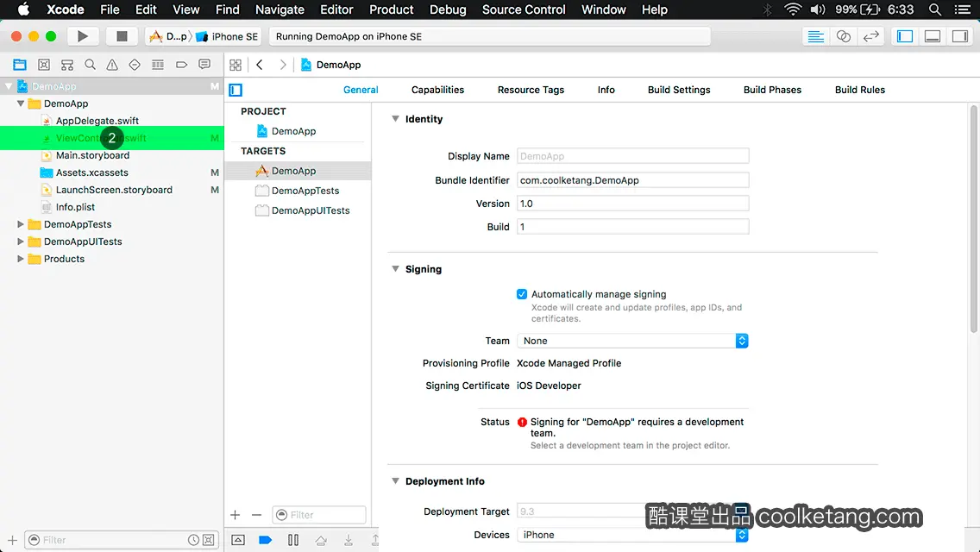Remove the selected target with minus
980x552 pixels.
[x=256, y=515]
